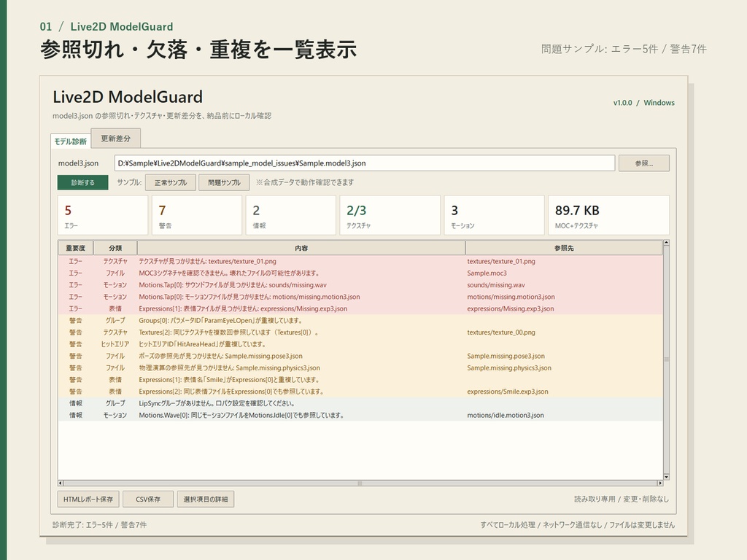This screenshot has width=747, height=560.
Task: Click the 内容 column header
Action: tap(301, 248)
